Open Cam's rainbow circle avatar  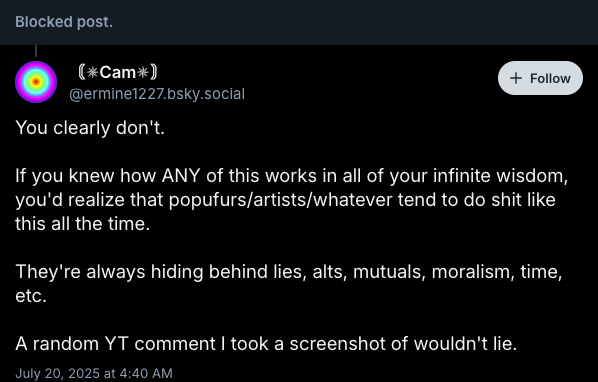(36, 82)
